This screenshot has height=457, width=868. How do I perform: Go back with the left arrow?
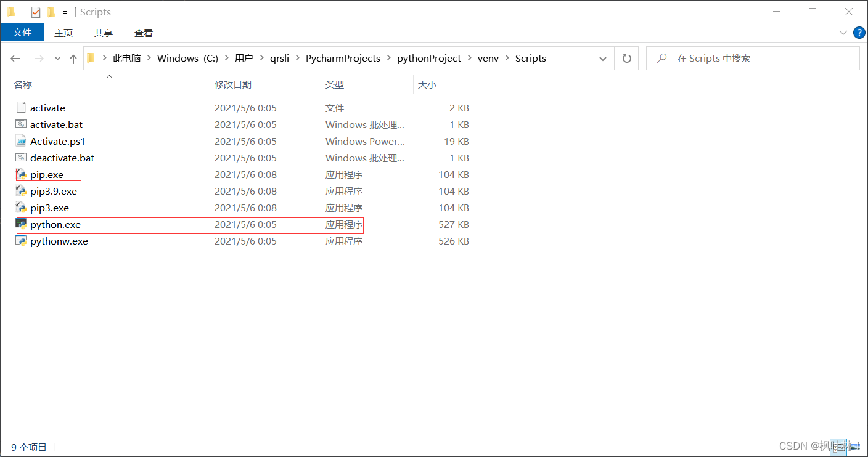point(15,59)
